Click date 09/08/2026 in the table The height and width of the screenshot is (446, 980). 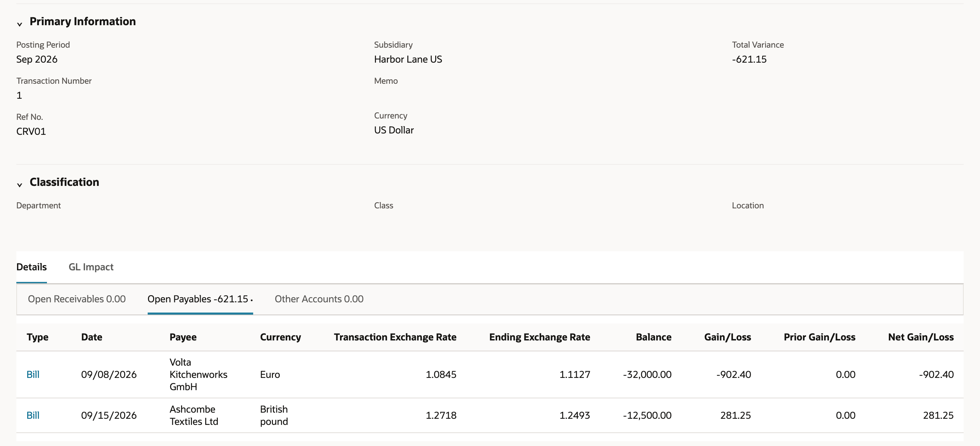tap(109, 374)
